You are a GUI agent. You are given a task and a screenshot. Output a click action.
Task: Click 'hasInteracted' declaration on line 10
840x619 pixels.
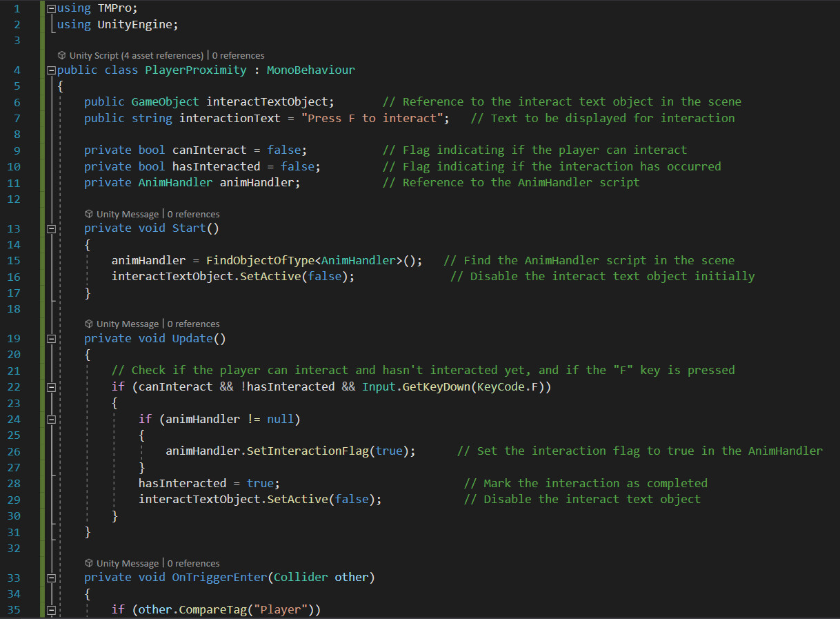pos(217,166)
